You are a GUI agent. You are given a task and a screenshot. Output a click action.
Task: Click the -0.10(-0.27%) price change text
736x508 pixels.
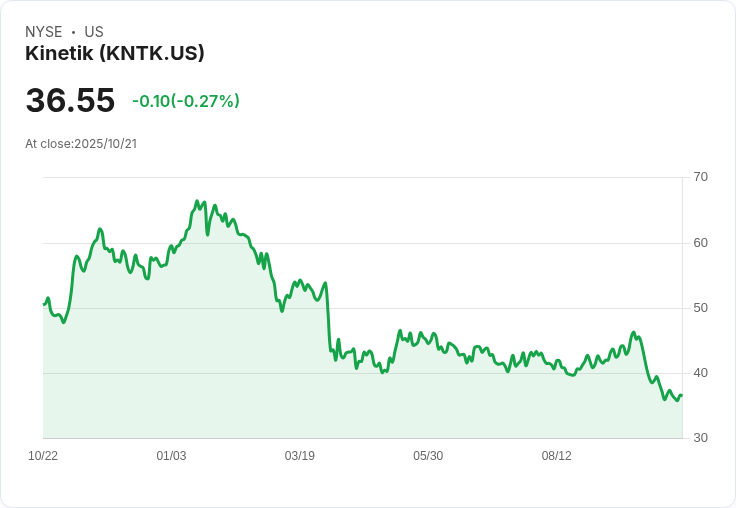(186, 101)
